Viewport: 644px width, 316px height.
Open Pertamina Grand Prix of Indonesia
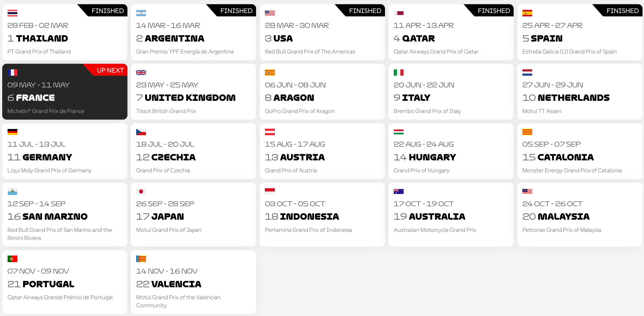[x=308, y=230]
